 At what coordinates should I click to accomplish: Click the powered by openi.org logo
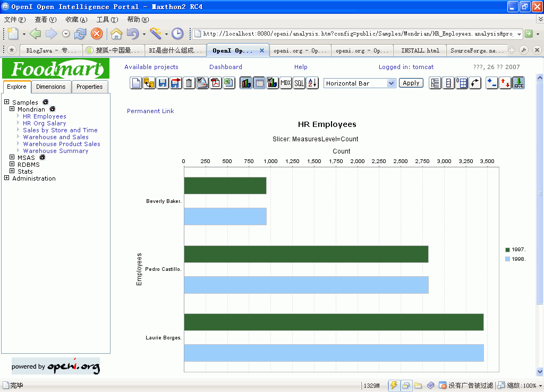coord(56,366)
